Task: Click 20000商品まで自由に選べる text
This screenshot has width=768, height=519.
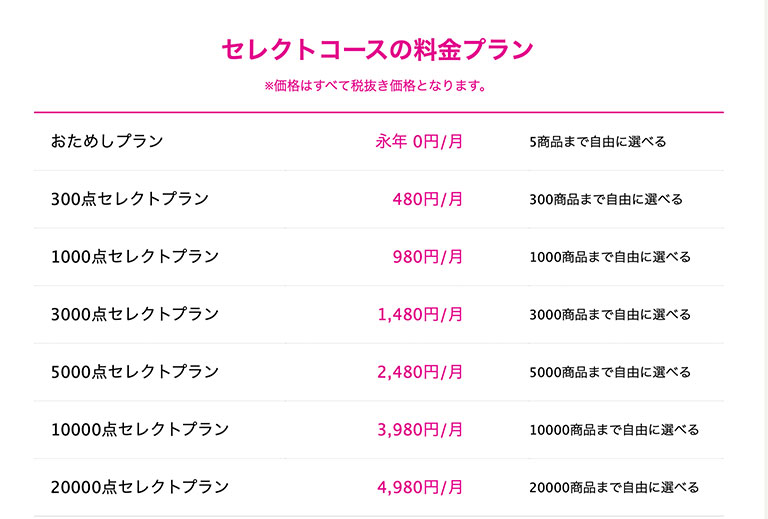Action: pos(614,487)
